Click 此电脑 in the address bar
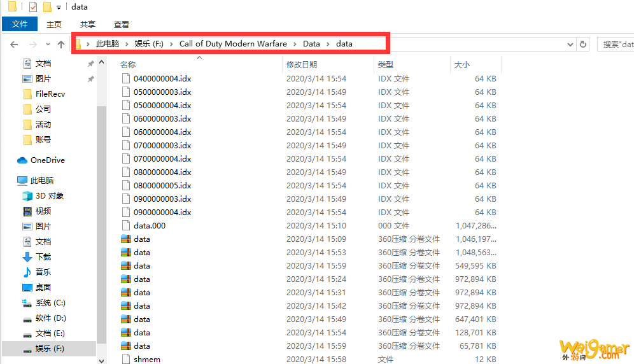This screenshot has height=364, width=634. 108,44
